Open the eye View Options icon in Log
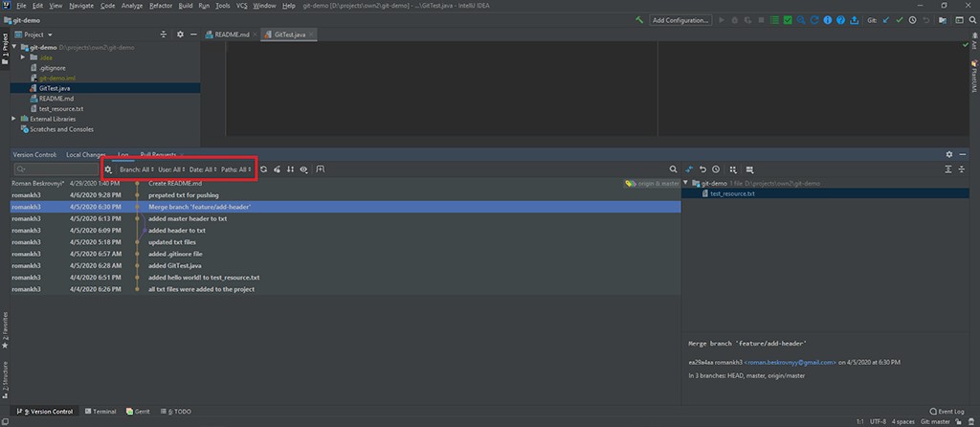Screen dimensions: 980x427 303,169
